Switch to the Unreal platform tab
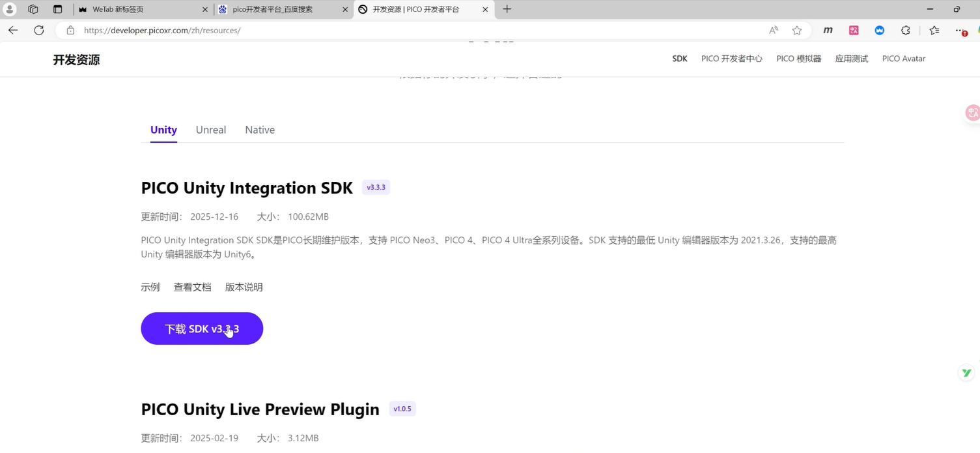The image size is (980, 453). pos(211,130)
